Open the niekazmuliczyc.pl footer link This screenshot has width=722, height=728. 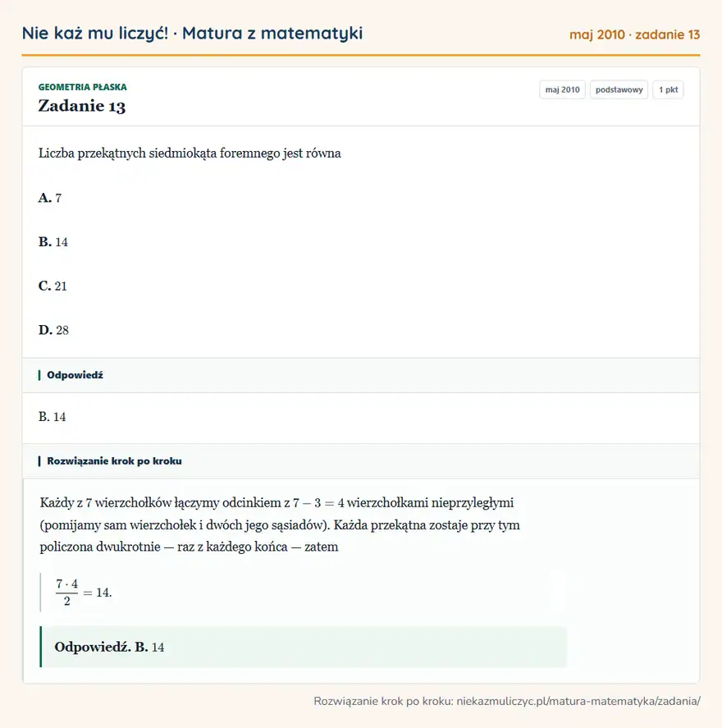507,701
